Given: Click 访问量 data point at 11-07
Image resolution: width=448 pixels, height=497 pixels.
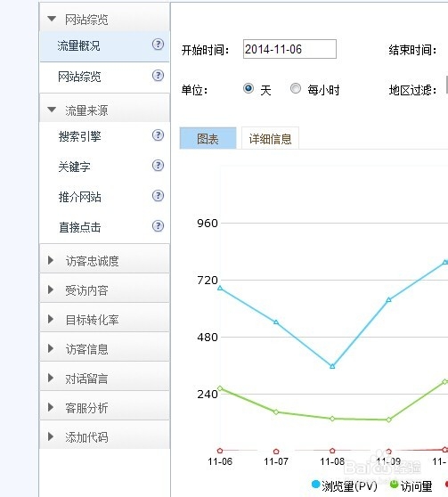Looking at the screenshot, I should (276, 412).
